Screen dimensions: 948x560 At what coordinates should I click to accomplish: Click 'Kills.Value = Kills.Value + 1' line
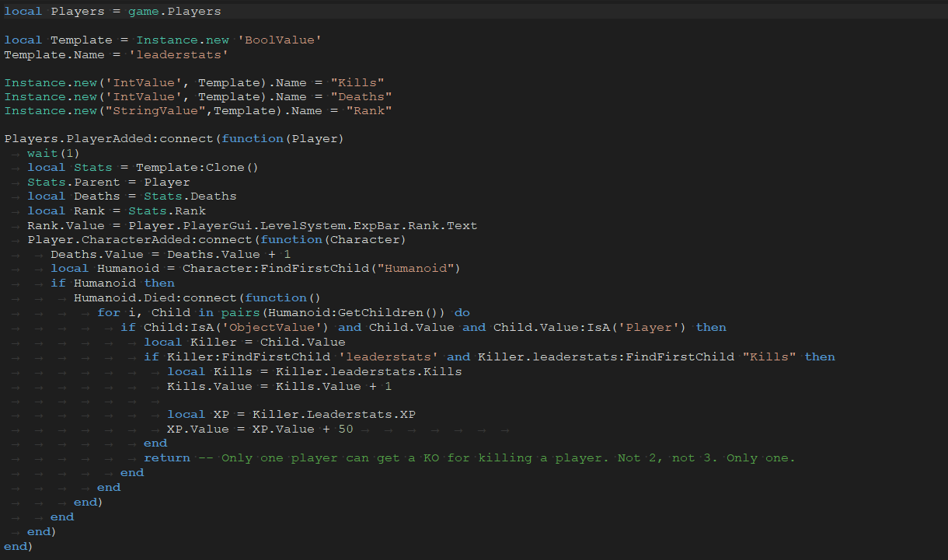coord(280,386)
